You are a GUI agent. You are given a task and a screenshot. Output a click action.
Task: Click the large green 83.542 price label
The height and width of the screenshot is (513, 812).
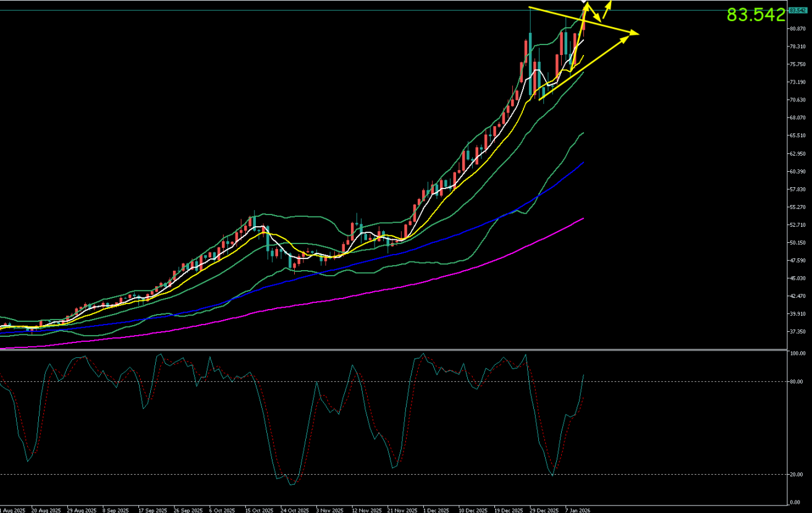coord(755,15)
